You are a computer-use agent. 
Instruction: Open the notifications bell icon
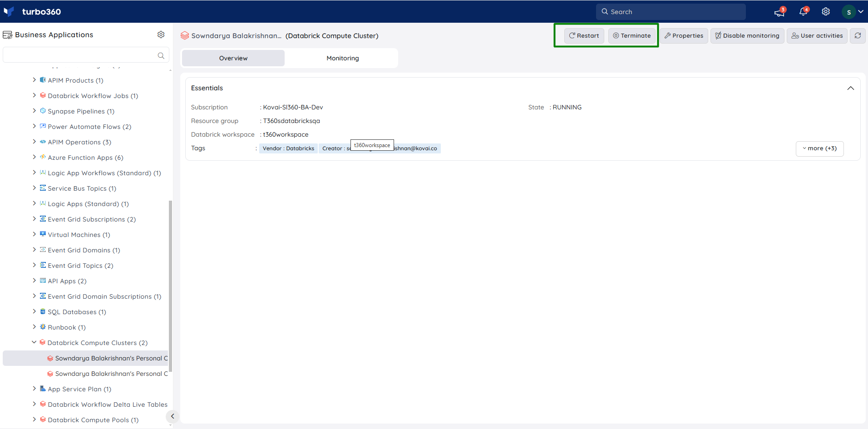(x=803, y=12)
